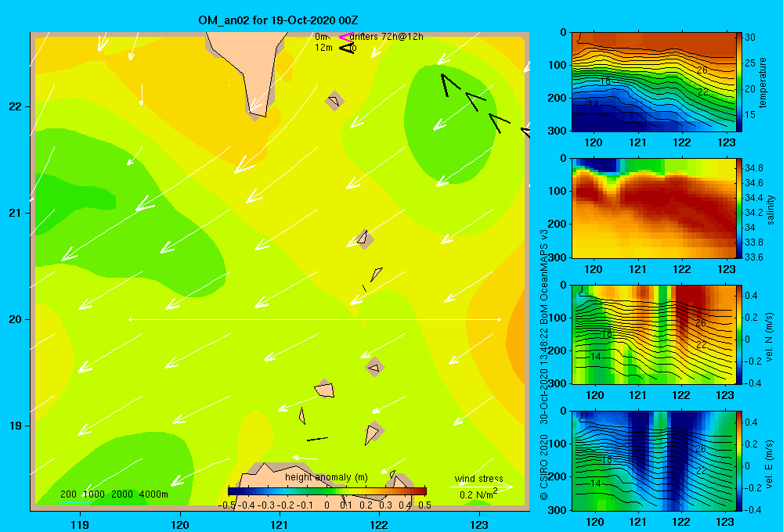Click the 30 tick on temperature scale

pyautogui.click(x=750, y=38)
